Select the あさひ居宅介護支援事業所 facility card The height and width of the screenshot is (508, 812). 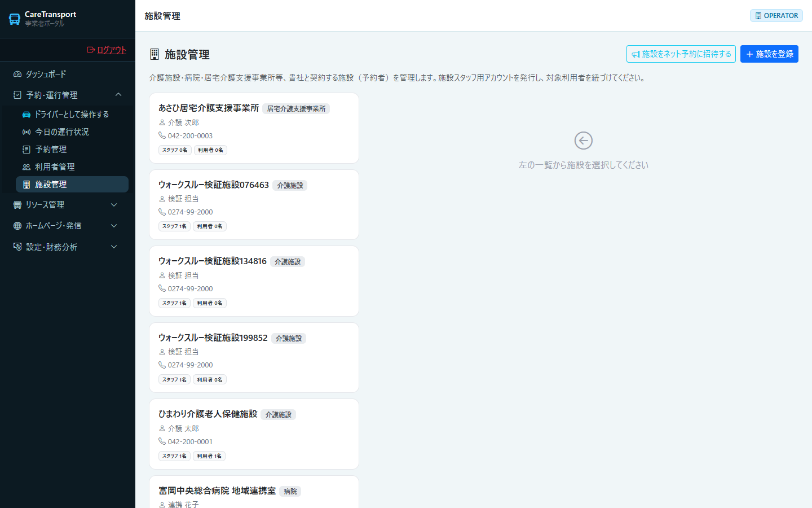[x=254, y=128]
